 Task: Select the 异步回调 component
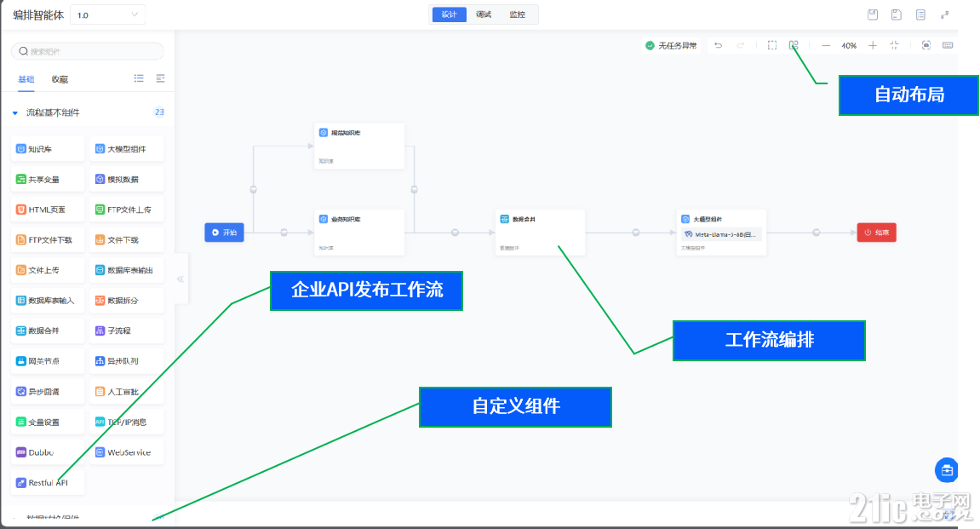coord(48,392)
